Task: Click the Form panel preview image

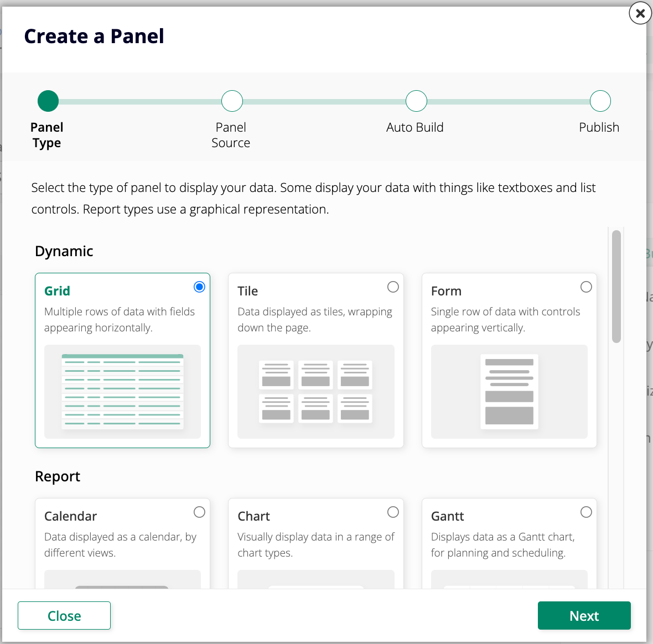Action: pos(509,393)
